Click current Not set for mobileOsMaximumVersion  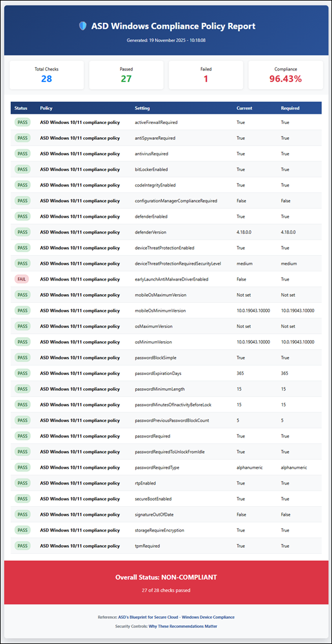(x=244, y=295)
